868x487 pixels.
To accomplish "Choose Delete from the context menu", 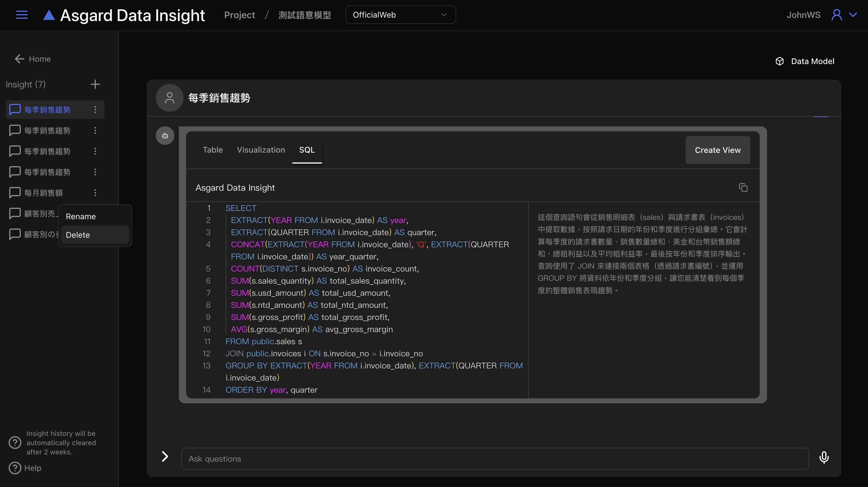I will 78,235.
